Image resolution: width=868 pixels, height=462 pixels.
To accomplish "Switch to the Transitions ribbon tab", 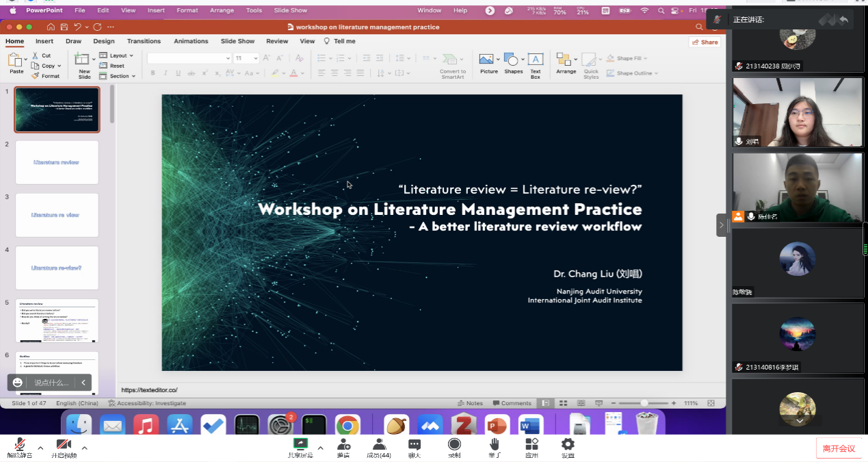I will coord(144,41).
